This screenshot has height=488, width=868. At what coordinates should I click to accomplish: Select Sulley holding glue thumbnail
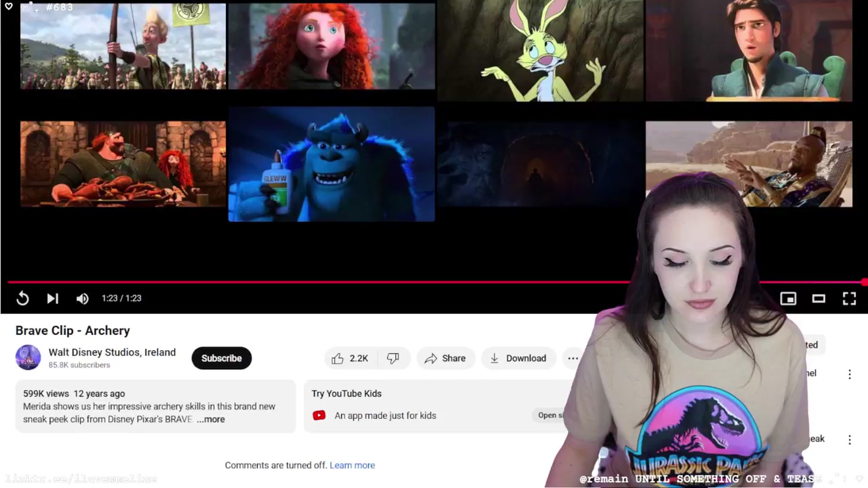pyautogui.click(x=331, y=164)
